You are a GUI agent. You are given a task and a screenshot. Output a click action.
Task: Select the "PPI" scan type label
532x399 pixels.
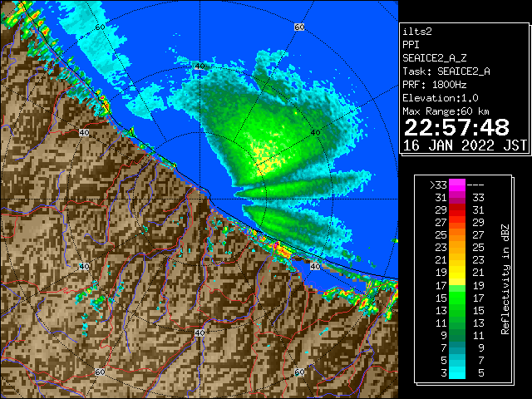click(x=411, y=45)
